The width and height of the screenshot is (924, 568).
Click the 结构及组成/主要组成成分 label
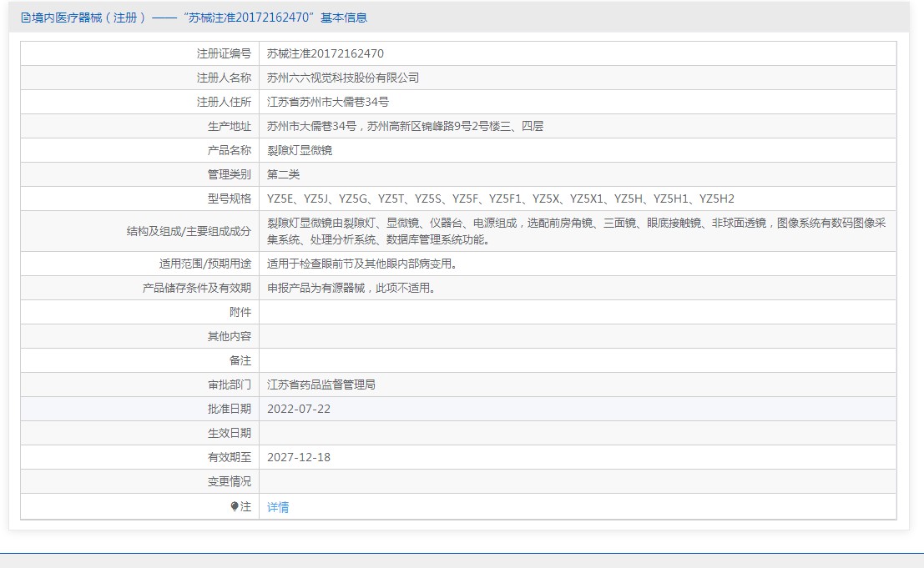[x=189, y=231]
